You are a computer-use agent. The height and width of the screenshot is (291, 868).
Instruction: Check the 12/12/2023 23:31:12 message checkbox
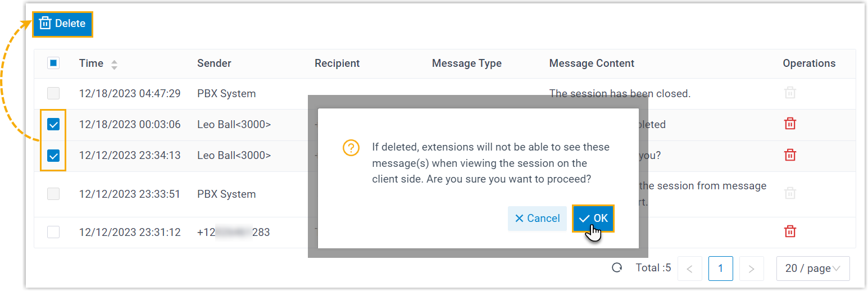tap(53, 231)
